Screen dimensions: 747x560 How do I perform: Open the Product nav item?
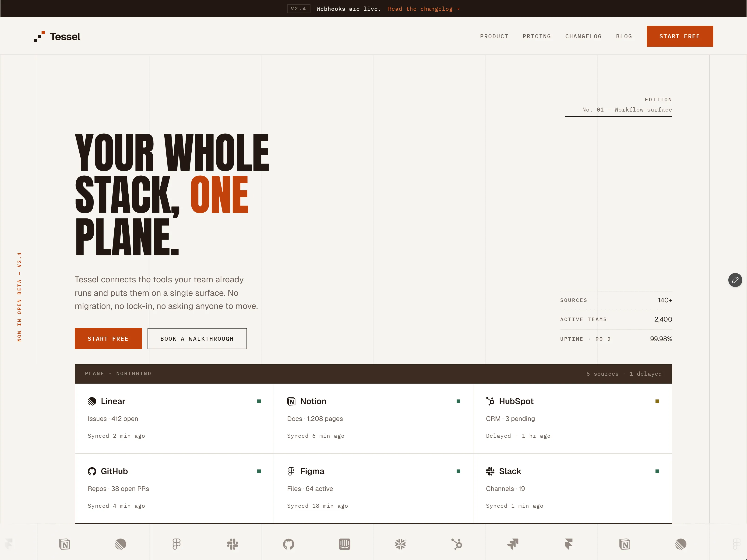[x=494, y=36]
